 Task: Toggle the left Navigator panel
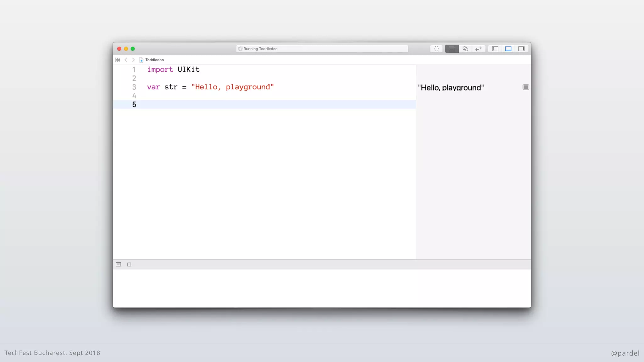tap(495, 49)
